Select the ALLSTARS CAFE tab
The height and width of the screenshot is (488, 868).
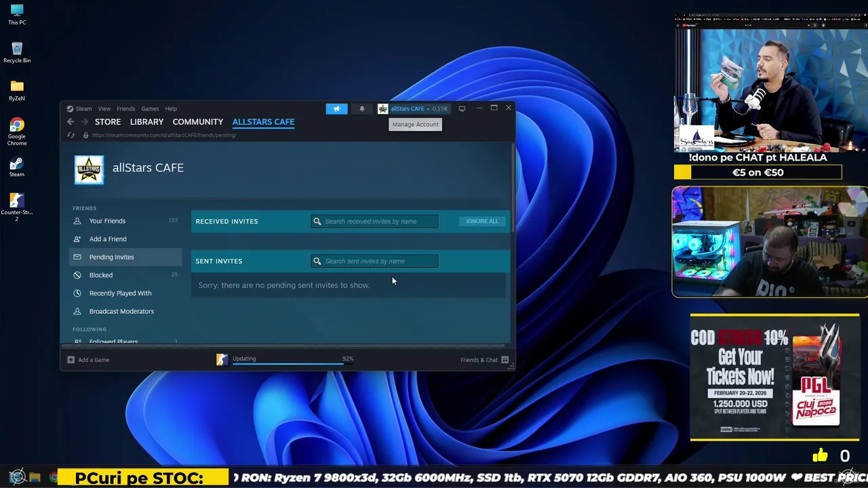[x=263, y=122]
